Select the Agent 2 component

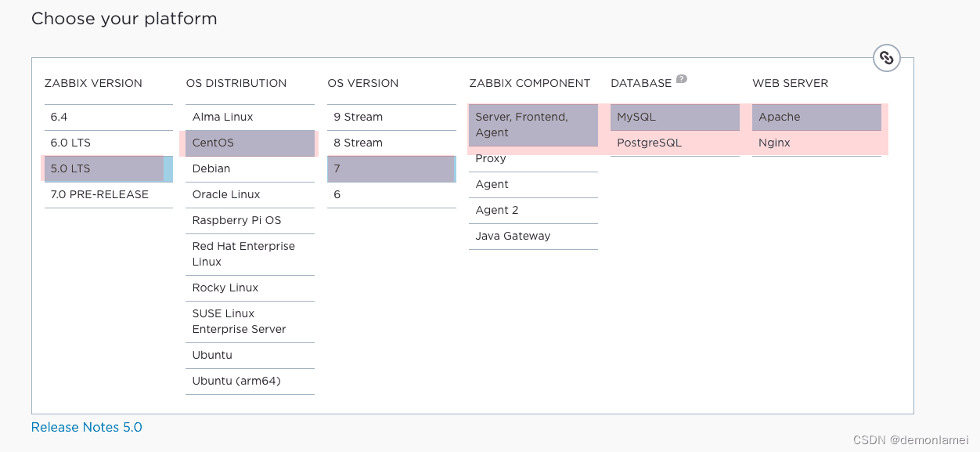(x=534, y=211)
